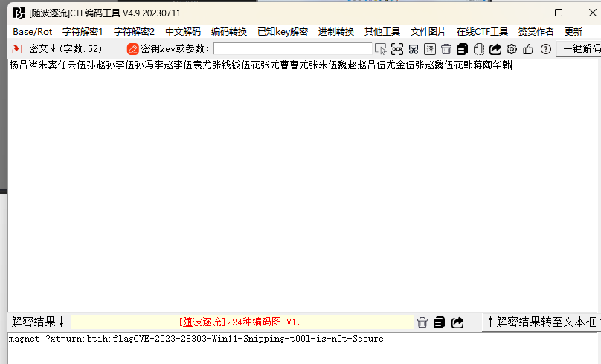Open the 字符解密1 menu
This screenshot has width=601, height=364.
(83, 32)
